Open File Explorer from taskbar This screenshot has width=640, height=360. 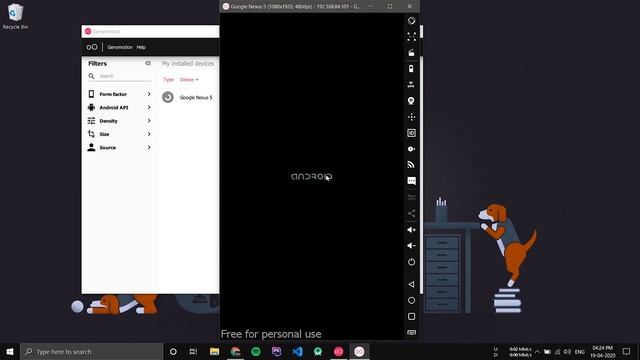tap(214, 351)
